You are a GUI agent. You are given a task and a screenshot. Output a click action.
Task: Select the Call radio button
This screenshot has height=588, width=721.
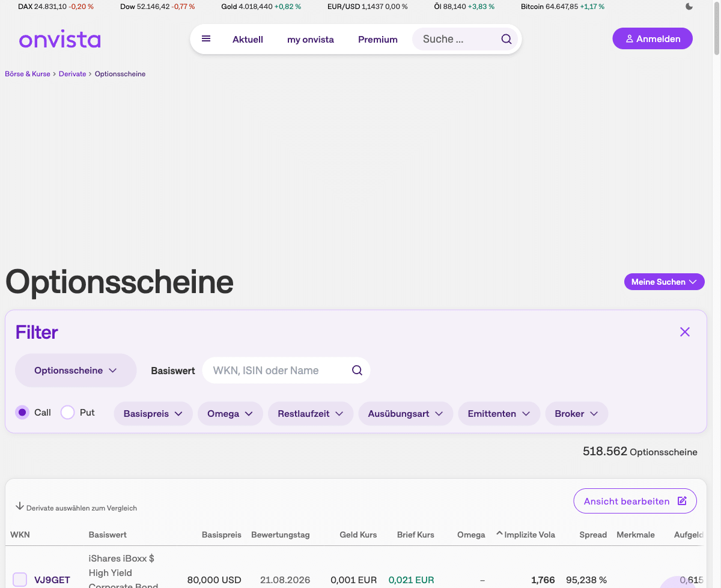point(22,413)
